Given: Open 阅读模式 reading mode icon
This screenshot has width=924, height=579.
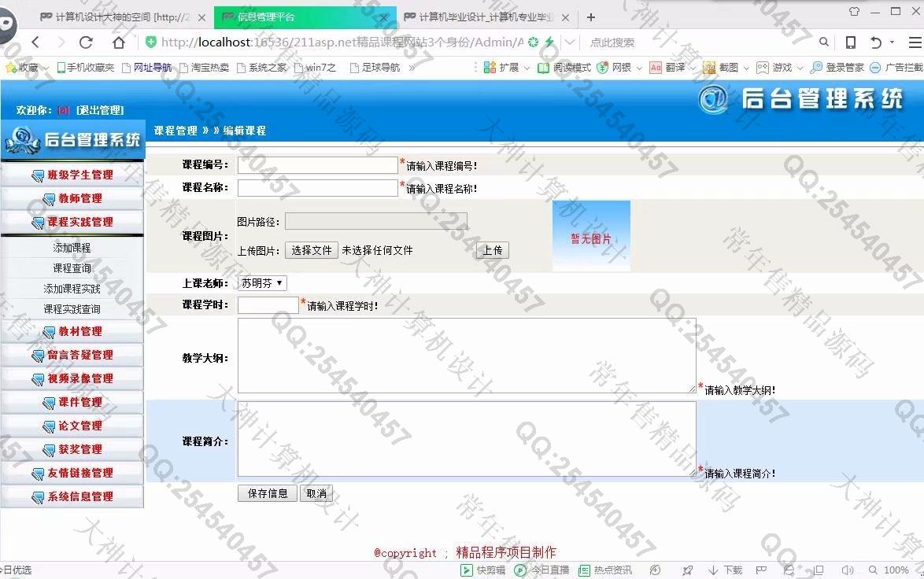Looking at the screenshot, I should [x=543, y=68].
